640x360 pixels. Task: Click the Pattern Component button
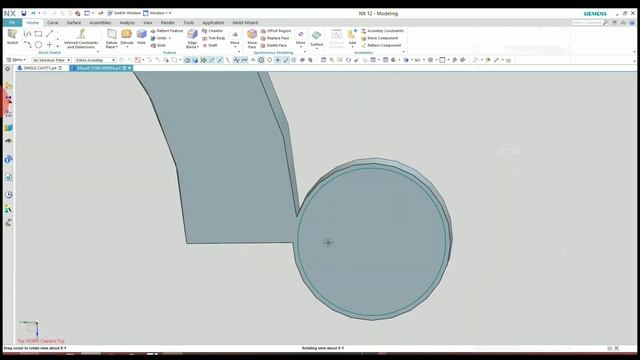[381, 45]
